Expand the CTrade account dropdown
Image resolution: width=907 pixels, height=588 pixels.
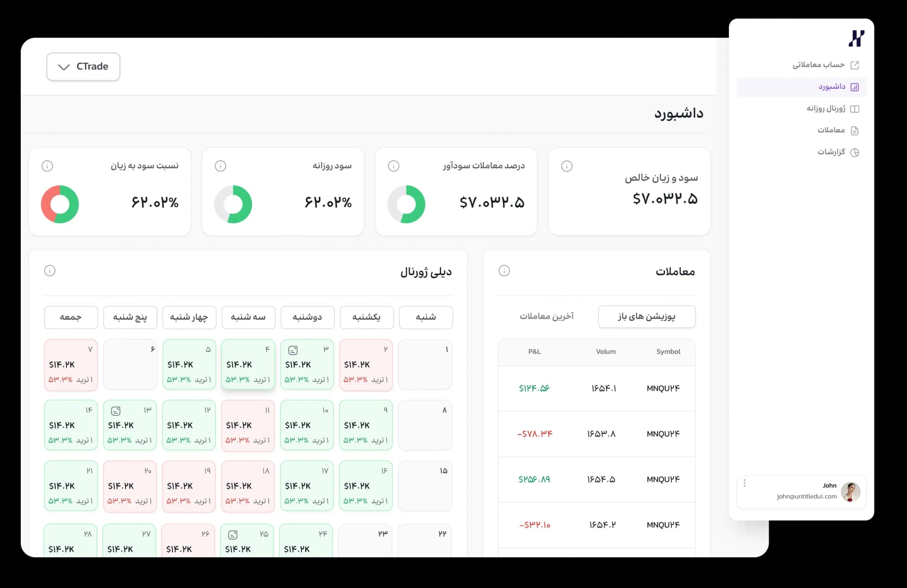[x=83, y=67]
